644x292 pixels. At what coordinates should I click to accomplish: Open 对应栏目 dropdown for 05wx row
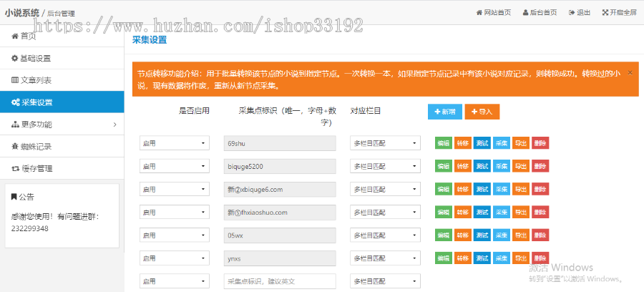click(x=385, y=235)
